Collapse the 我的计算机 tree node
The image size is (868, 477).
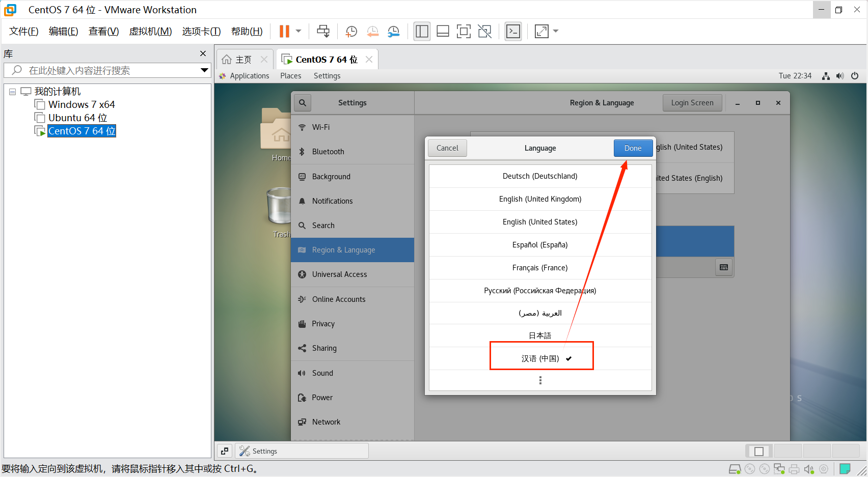pos(12,92)
